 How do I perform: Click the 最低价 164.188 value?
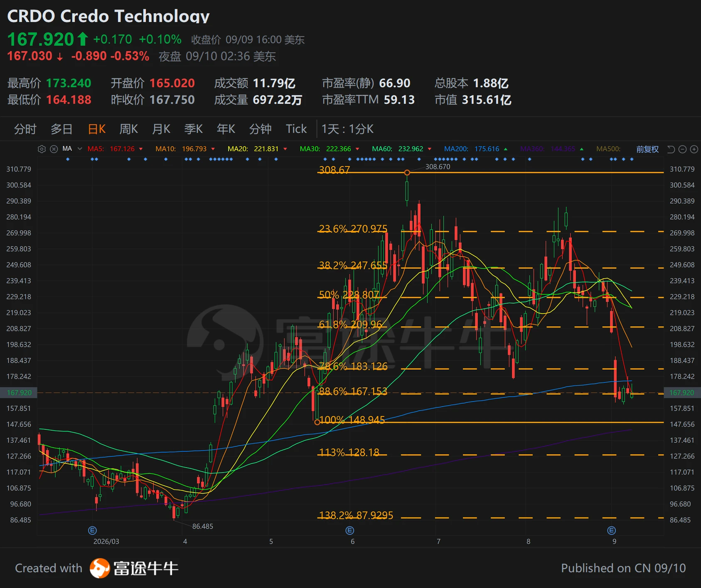(69, 100)
